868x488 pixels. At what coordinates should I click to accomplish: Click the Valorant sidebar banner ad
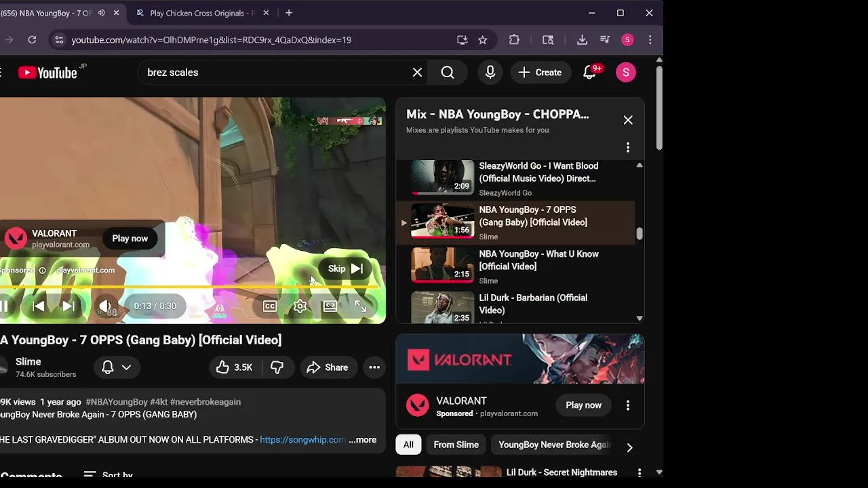(520, 359)
